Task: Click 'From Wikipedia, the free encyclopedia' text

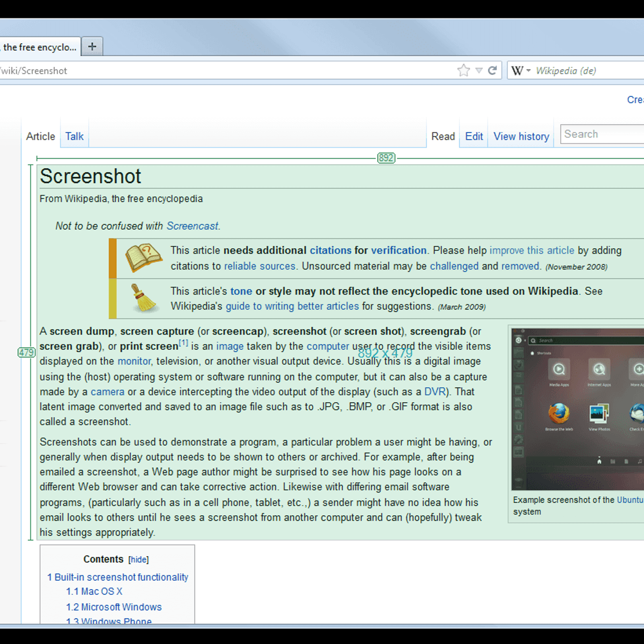Action: pos(121,199)
